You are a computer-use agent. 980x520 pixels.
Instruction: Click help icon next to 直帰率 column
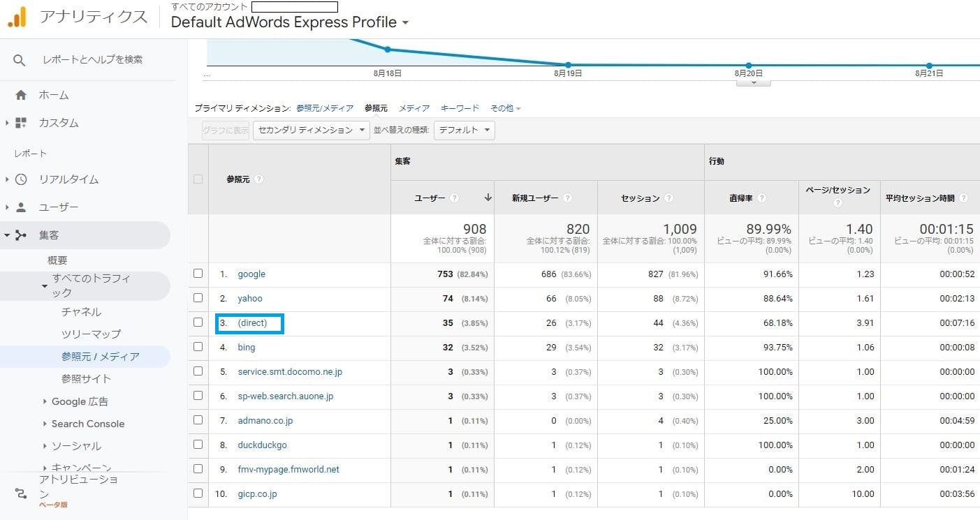click(x=762, y=198)
